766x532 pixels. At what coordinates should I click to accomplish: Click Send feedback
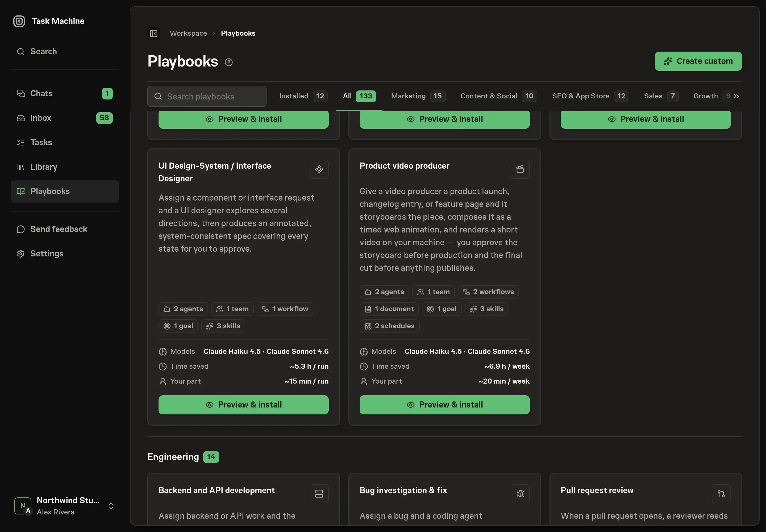coord(65,229)
